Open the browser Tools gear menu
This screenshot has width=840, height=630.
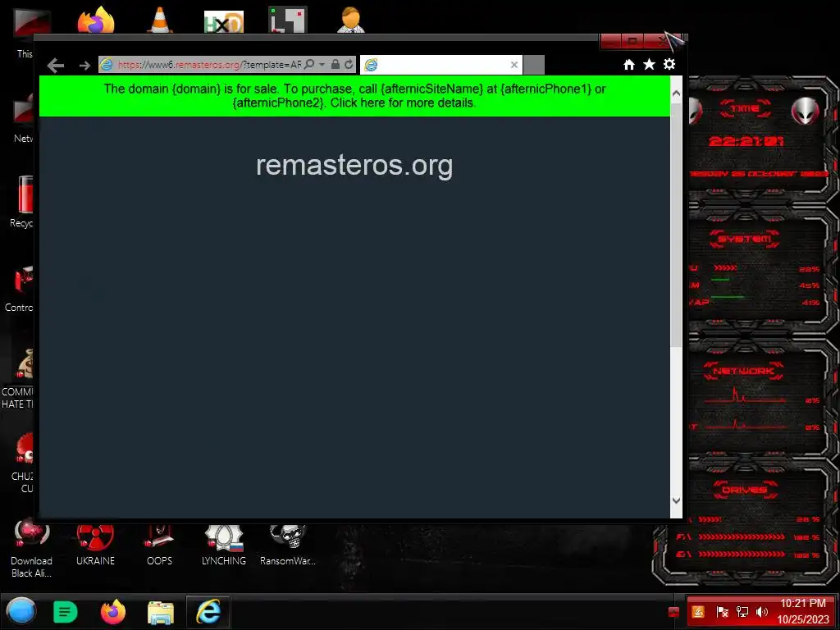(x=669, y=64)
